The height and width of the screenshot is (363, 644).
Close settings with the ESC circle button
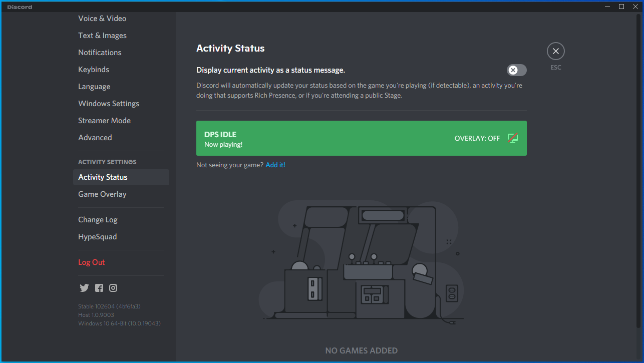pyautogui.click(x=555, y=51)
